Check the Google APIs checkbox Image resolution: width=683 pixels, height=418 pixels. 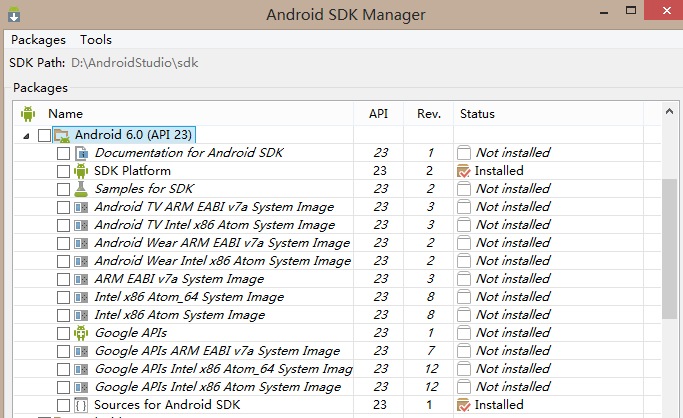click(63, 334)
